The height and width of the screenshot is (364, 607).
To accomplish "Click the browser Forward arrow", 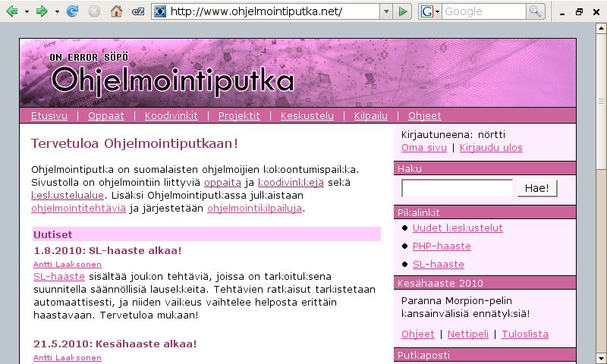I will click(42, 11).
